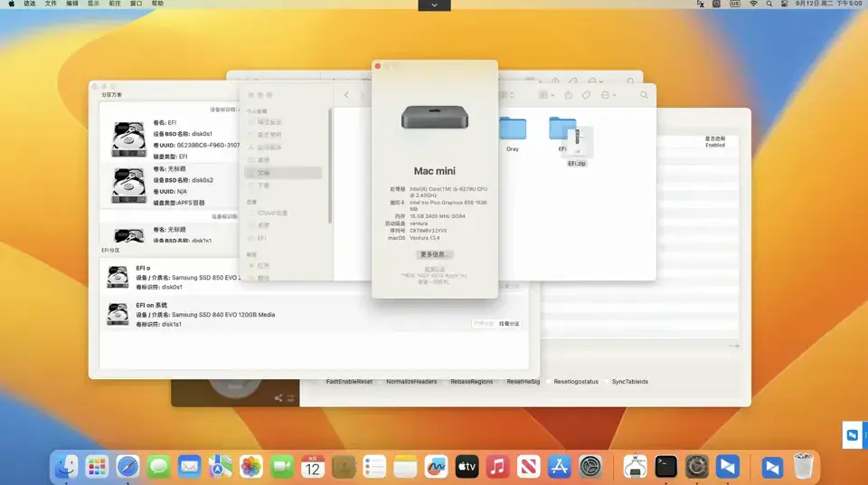Select the EFI.zip file in Finder
The image size is (868, 485).
coord(577,147)
